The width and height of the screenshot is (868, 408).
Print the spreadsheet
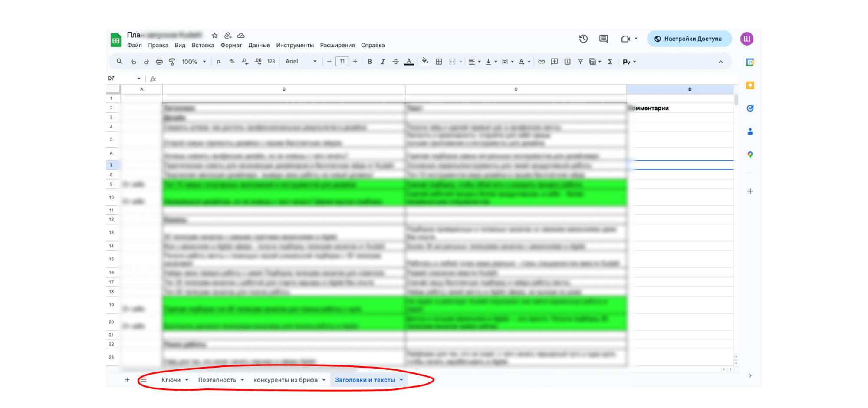pos(159,62)
